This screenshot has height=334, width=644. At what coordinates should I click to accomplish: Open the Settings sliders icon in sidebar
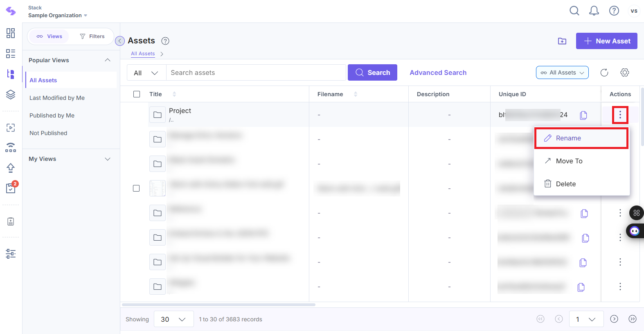pos(11,254)
